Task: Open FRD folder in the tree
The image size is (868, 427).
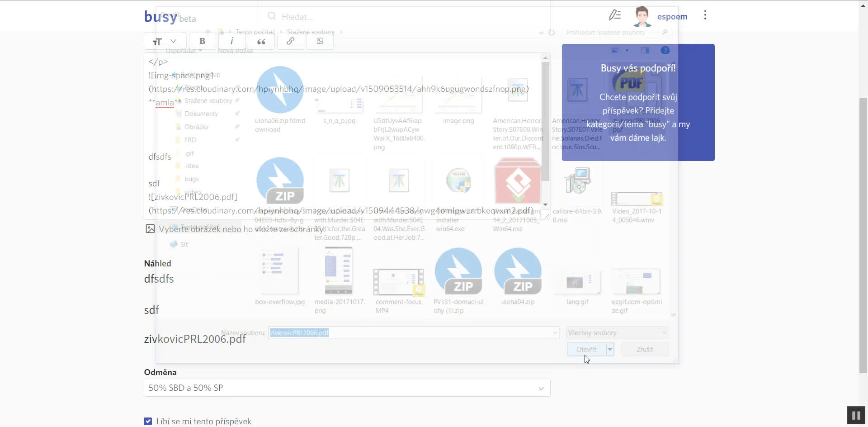Action: tap(190, 140)
